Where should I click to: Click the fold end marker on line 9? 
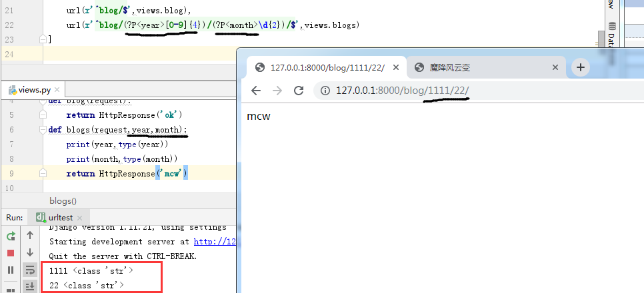(x=43, y=174)
